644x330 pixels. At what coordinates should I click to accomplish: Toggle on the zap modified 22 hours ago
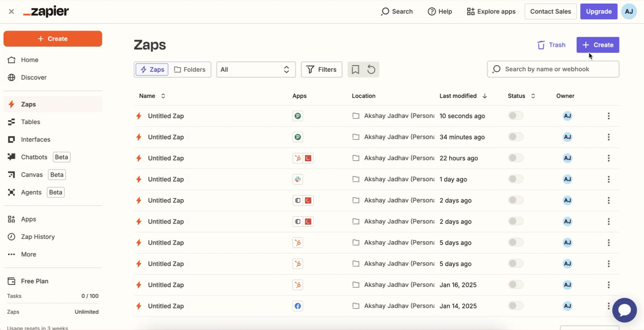pos(516,158)
